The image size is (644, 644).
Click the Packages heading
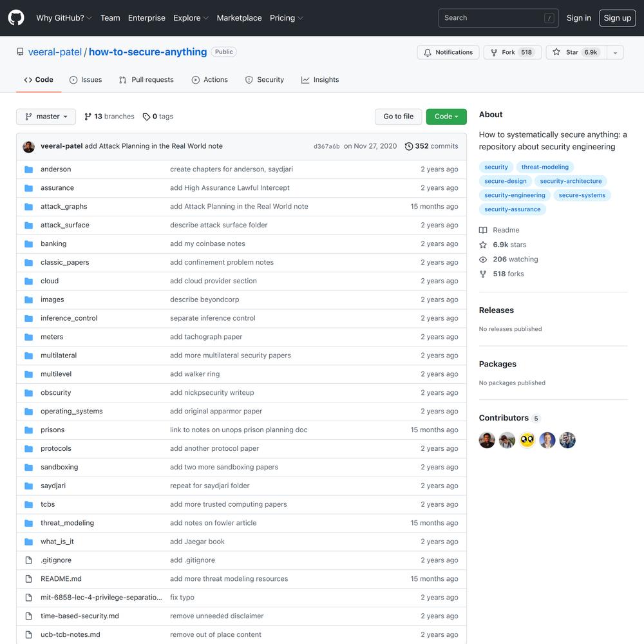[497, 365]
